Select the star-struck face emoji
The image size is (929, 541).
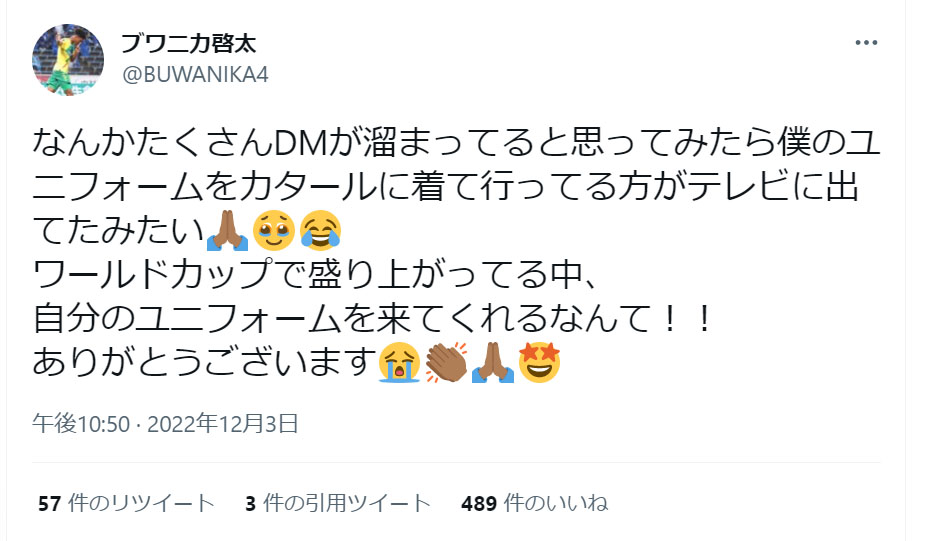(x=539, y=362)
